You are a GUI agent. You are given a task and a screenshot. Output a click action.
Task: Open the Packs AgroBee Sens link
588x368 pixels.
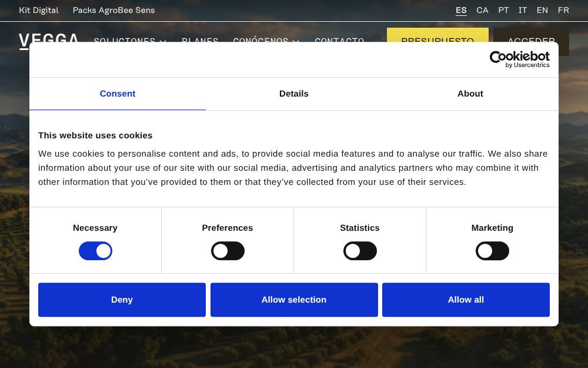click(113, 10)
